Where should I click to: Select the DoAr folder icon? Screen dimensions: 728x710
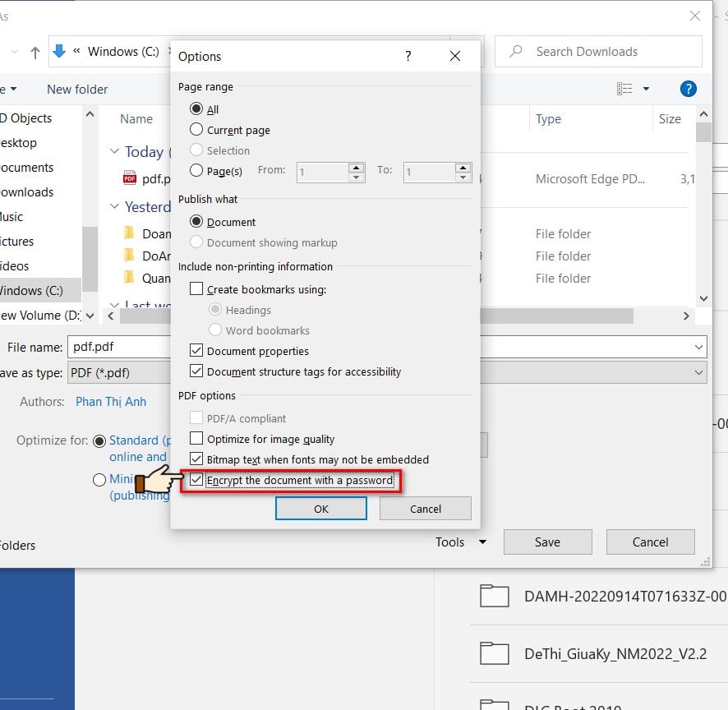pos(130,256)
